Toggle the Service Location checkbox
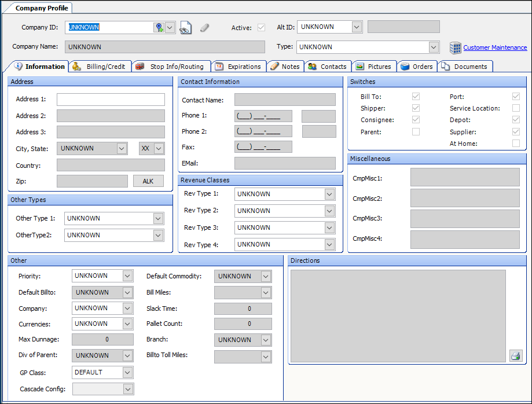The height and width of the screenshot is (404, 532). point(516,108)
